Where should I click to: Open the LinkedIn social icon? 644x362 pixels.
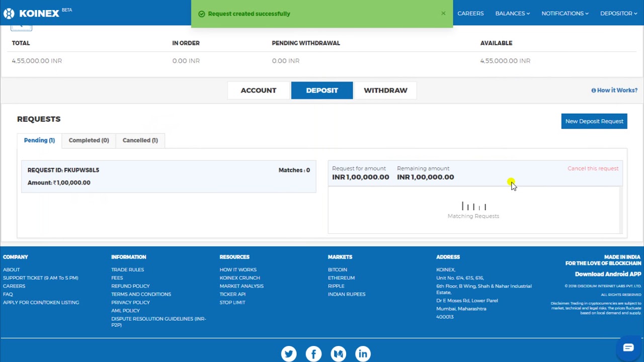click(x=363, y=353)
